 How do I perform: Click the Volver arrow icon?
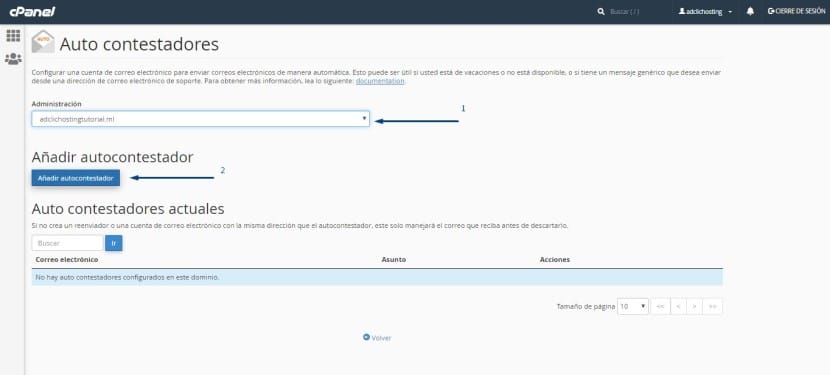366,337
